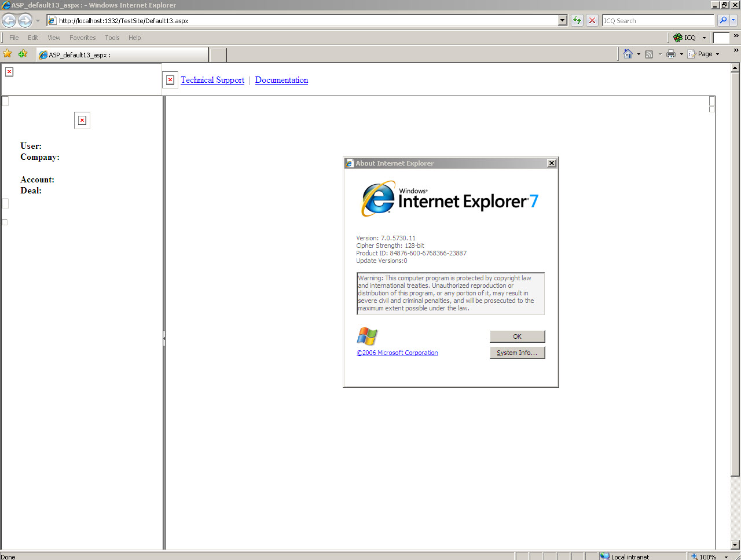The width and height of the screenshot is (741, 560).
Task: Expand the zoom level dropdown arrow
Action: coord(726,557)
